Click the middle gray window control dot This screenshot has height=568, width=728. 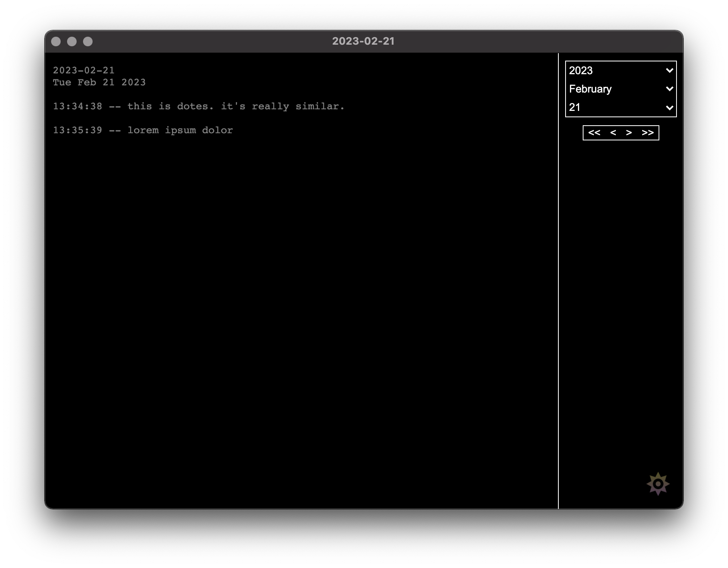point(72,41)
